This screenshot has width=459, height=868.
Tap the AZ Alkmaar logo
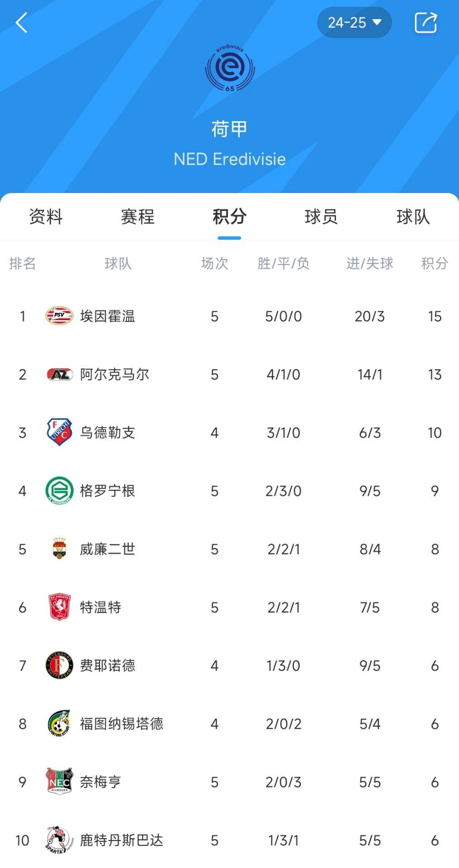click(59, 374)
